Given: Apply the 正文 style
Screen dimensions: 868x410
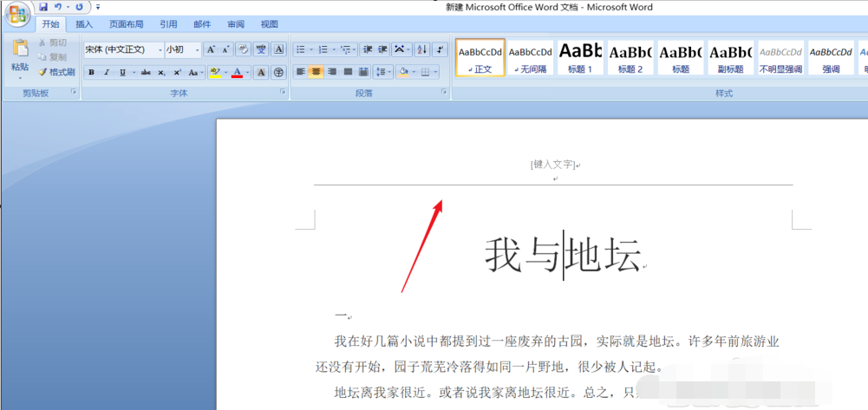Looking at the screenshot, I should 480,57.
